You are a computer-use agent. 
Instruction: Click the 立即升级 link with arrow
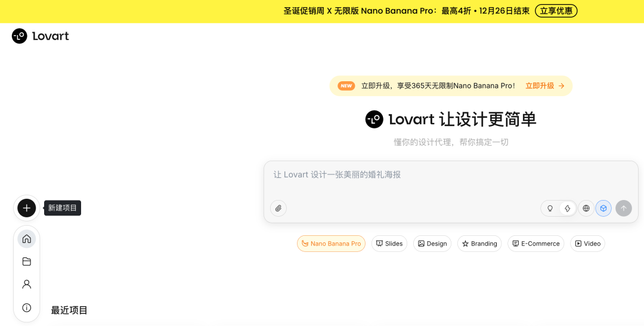click(545, 86)
